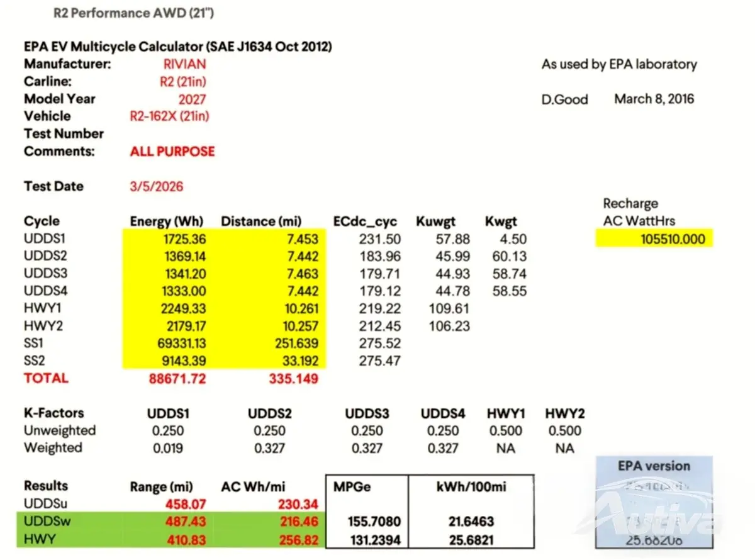Click the author name D.Good
755x560 pixels.
pos(565,99)
